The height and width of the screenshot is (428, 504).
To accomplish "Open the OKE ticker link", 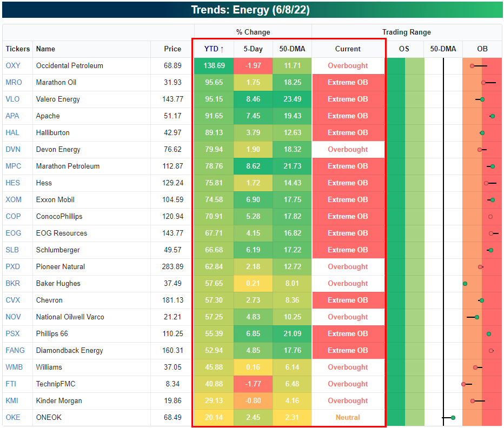I will click(x=13, y=417).
